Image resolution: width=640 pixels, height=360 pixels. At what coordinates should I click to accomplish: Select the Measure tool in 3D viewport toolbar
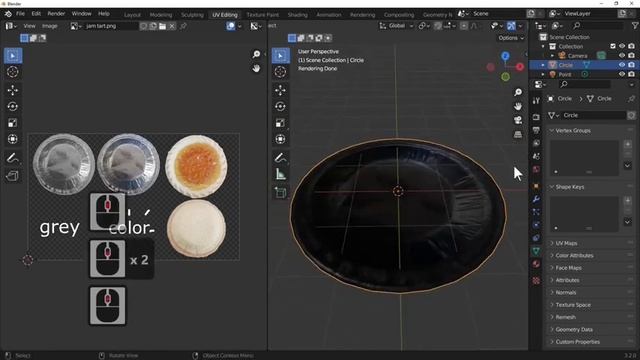pyautogui.click(x=280, y=175)
